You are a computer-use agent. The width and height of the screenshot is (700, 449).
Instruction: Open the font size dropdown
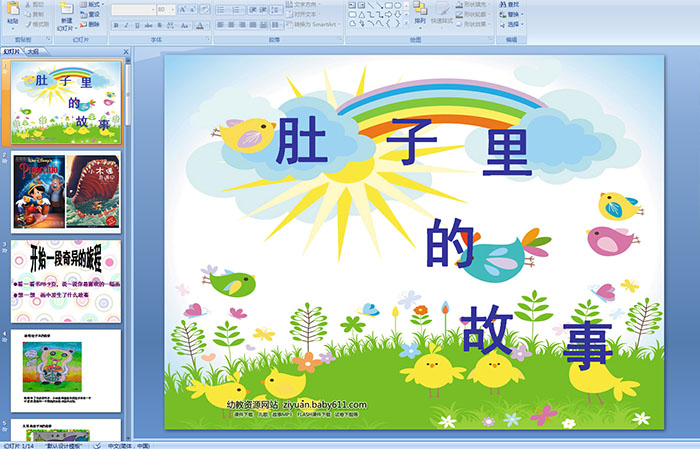166,9
